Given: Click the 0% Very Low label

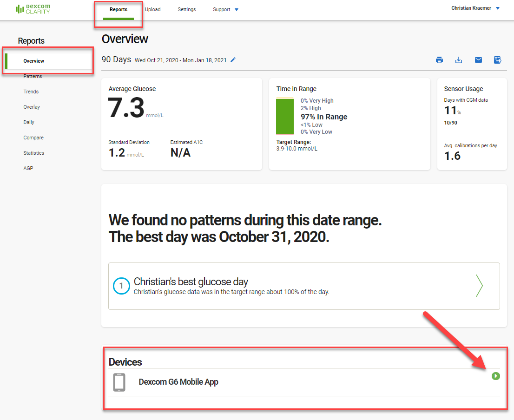Looking at the screenshot, I should click(316, 131).
